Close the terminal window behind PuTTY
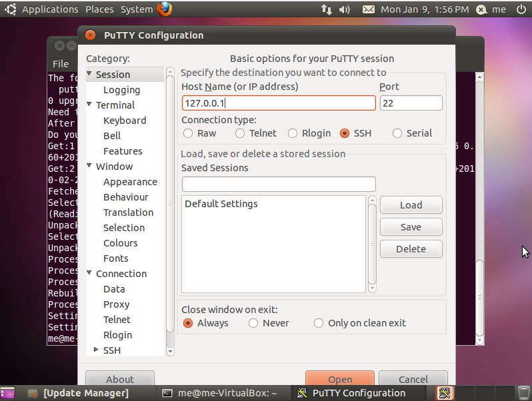Image resolution: width=532 pixels, height=401 pixels. pos(59,45)
